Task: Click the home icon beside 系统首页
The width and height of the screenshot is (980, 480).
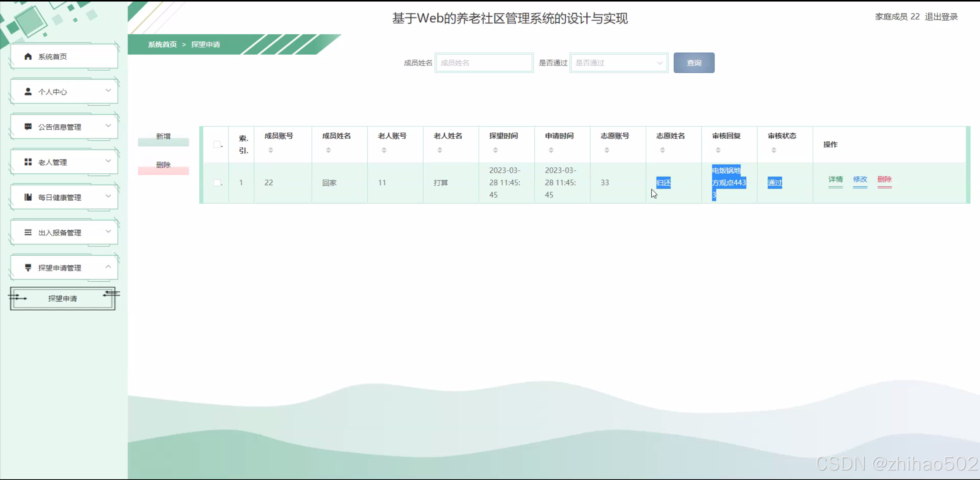Action: [x=28, y=57]
